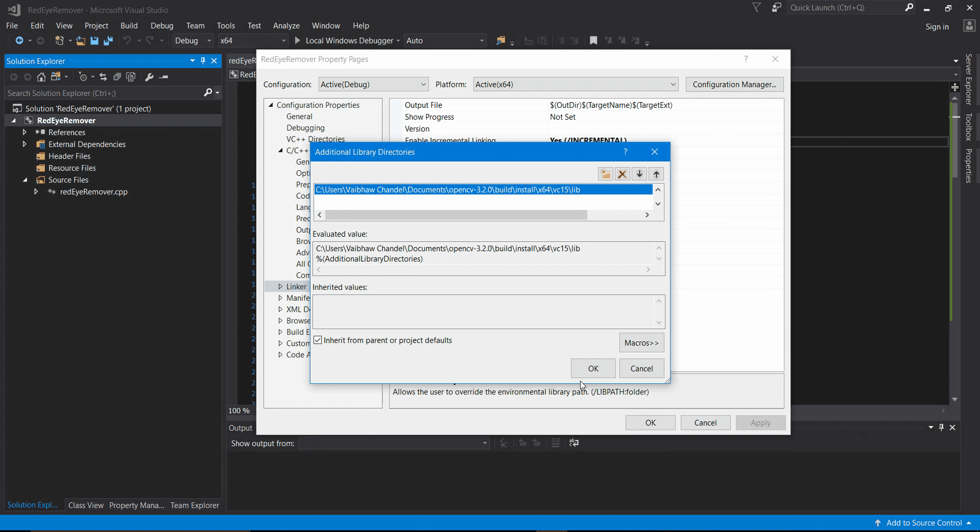Screen dimensions: 980x532
Task: Click the Configuration Manager button
Action: click(x=734, y=84)
